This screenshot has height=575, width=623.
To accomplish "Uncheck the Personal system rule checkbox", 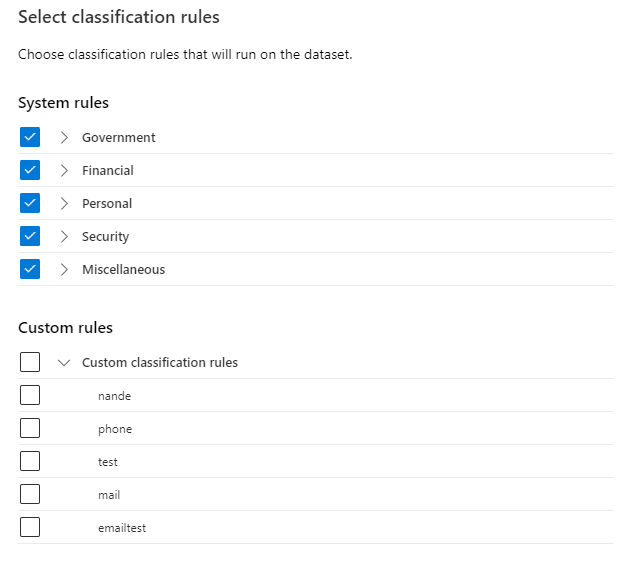I will (x=30, y=203).
